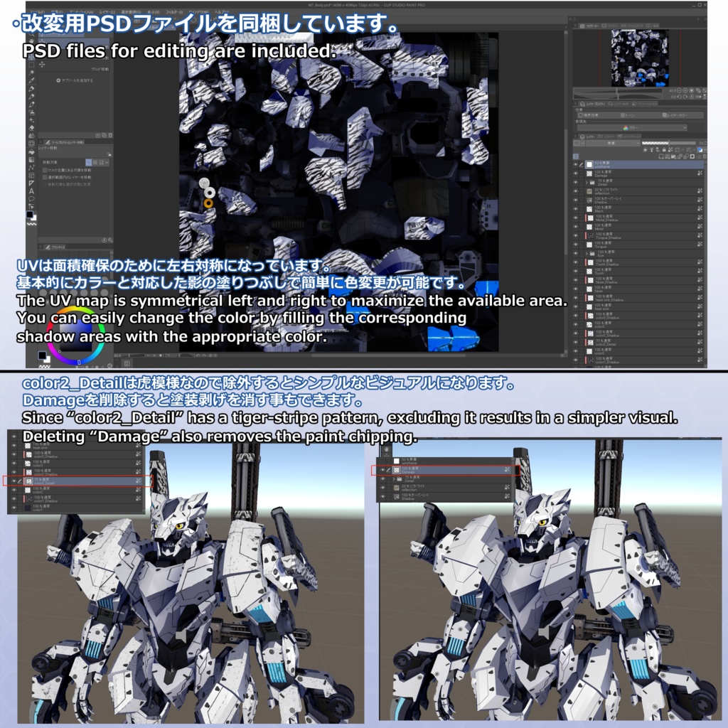The height and width of the screenshot is (728, 728).
Task: Click the Navigator rotate left icon
Action: click(679, 97)
